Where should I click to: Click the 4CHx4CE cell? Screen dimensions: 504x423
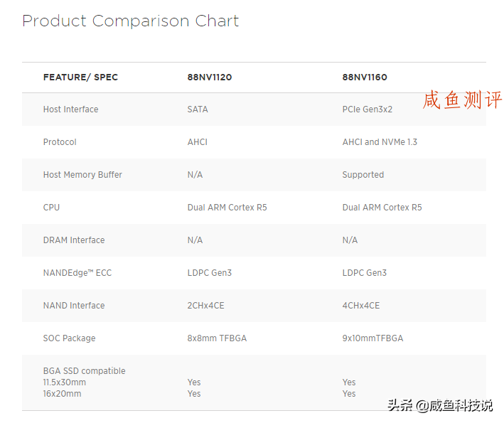(x=361, y=306)
